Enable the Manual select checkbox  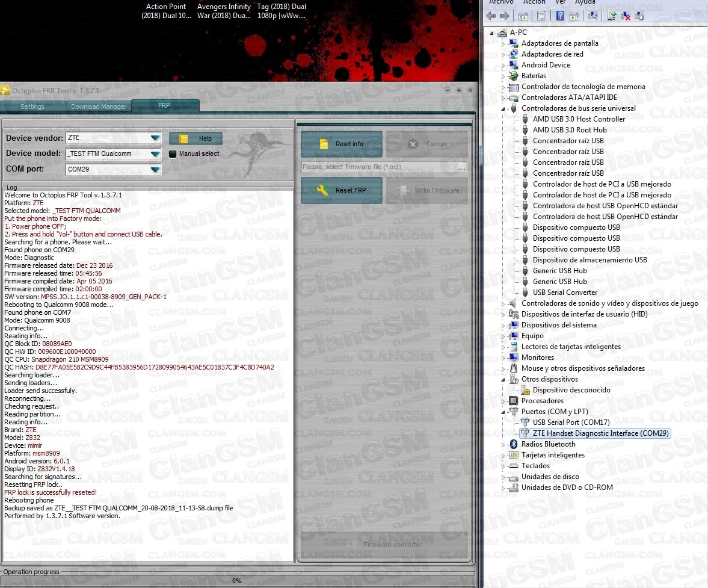point(173,154)
